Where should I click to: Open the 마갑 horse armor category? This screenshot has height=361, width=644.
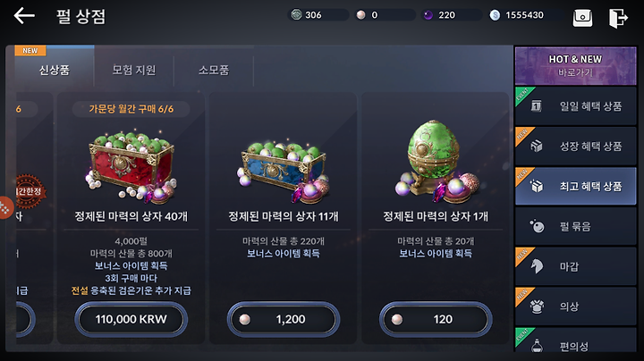tap(575, 266)
